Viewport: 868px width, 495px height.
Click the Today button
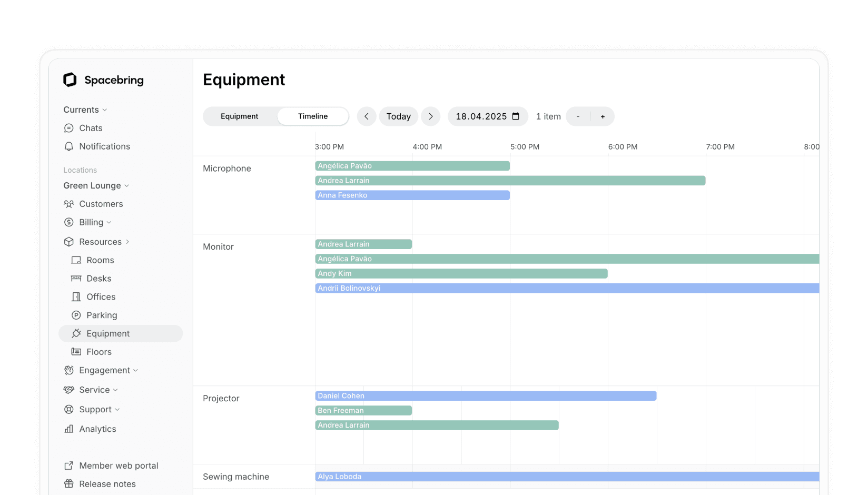pyautogui.click(x=399, y=116)
